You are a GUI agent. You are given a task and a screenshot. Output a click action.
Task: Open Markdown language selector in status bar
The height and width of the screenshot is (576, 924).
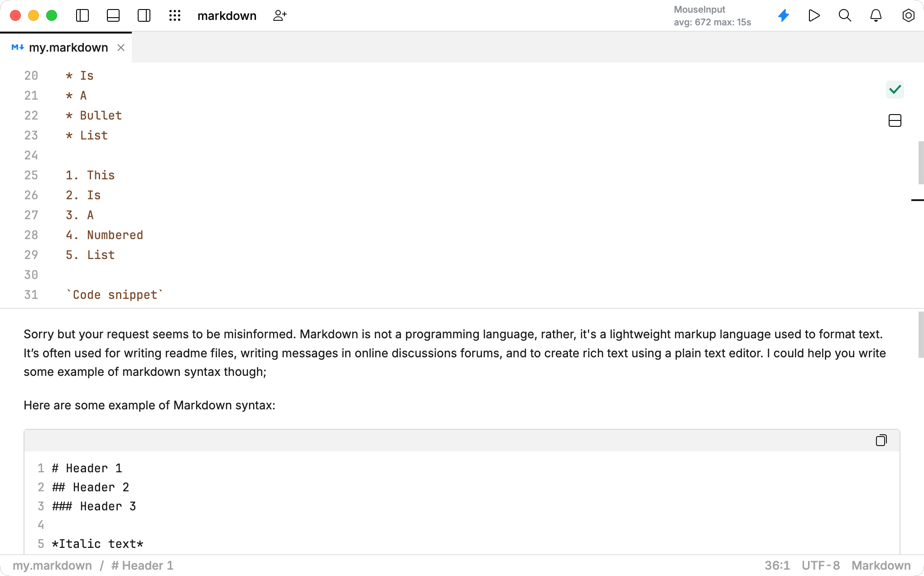881,566
